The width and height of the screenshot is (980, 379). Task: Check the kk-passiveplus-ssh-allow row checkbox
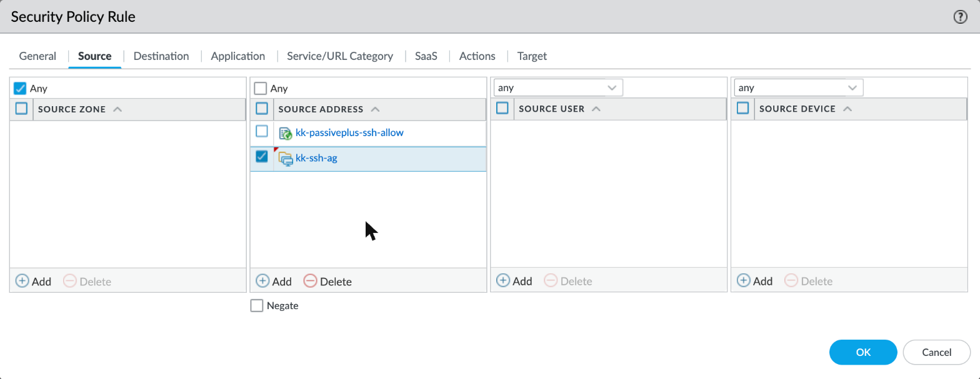(262, 131)
